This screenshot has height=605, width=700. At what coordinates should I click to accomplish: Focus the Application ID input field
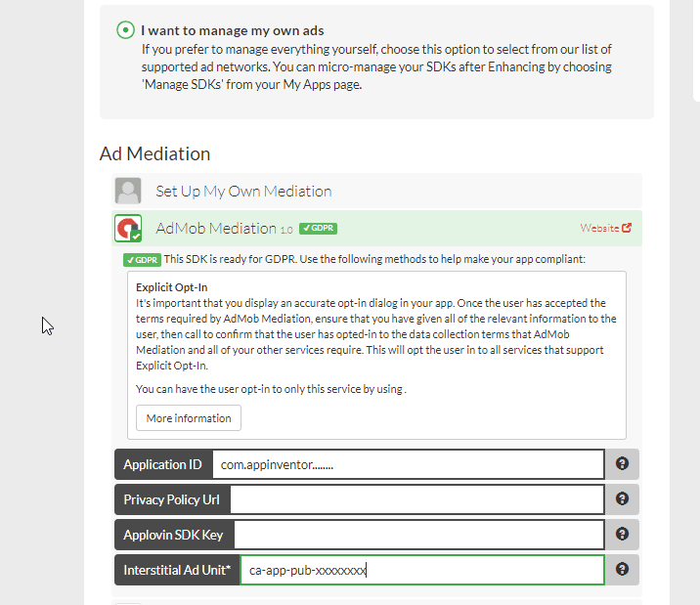click(409, 464)
